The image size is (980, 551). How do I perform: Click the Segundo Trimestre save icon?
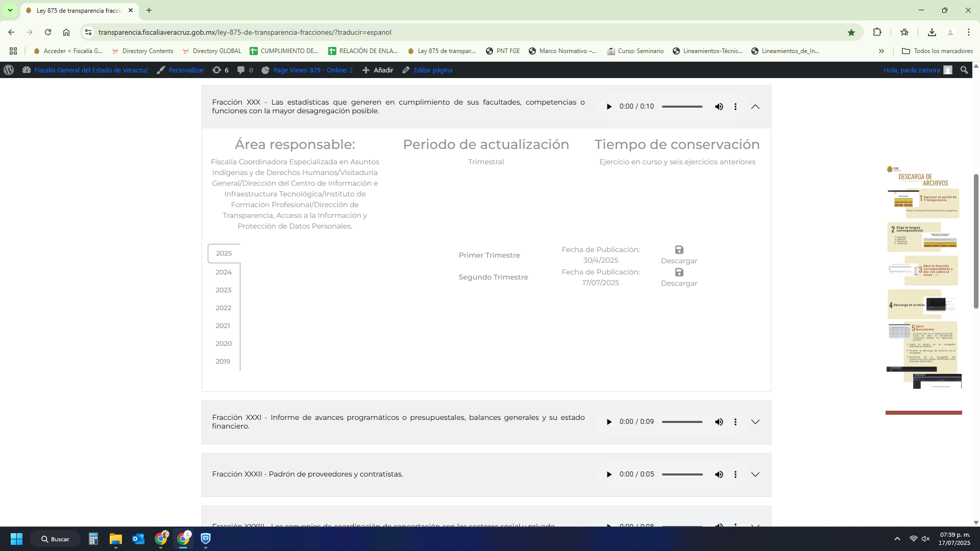click(679, 272)
